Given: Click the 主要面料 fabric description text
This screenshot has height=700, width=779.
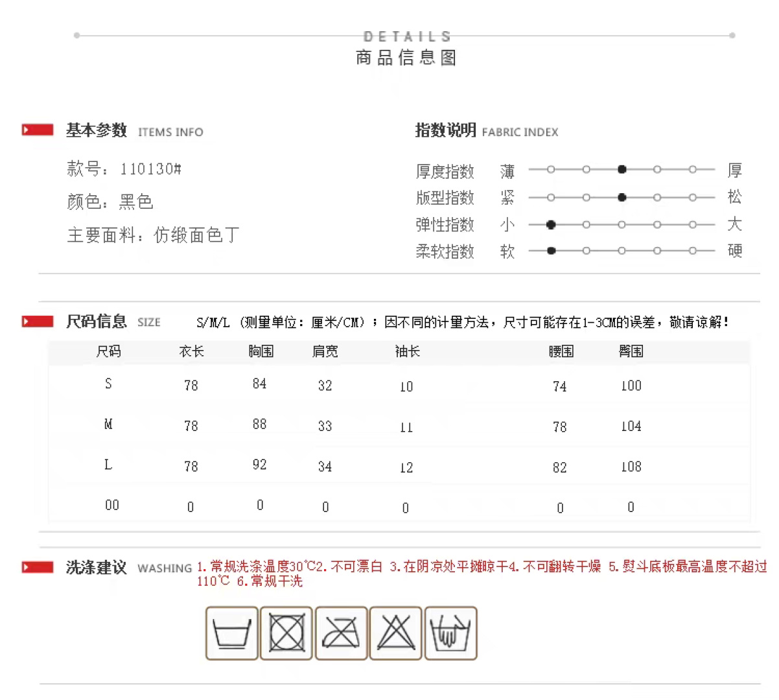Looking at the screenshot, I should tap(153, 235).
